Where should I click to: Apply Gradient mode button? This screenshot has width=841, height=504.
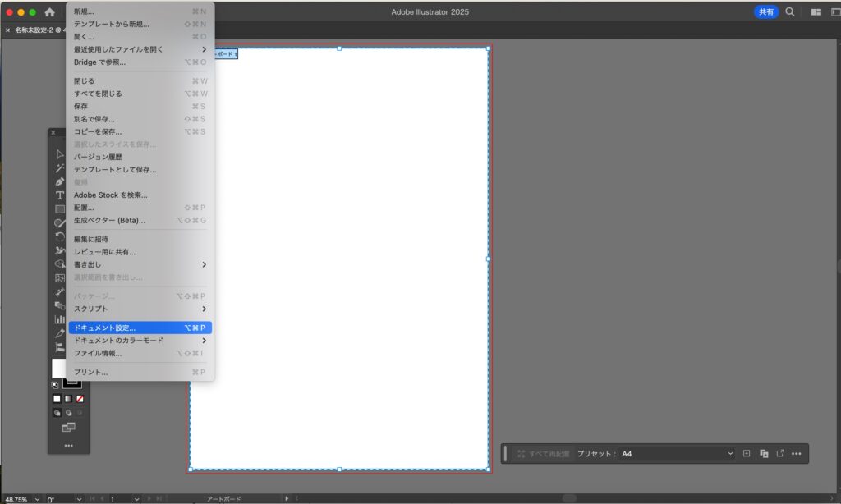[68, 399]
